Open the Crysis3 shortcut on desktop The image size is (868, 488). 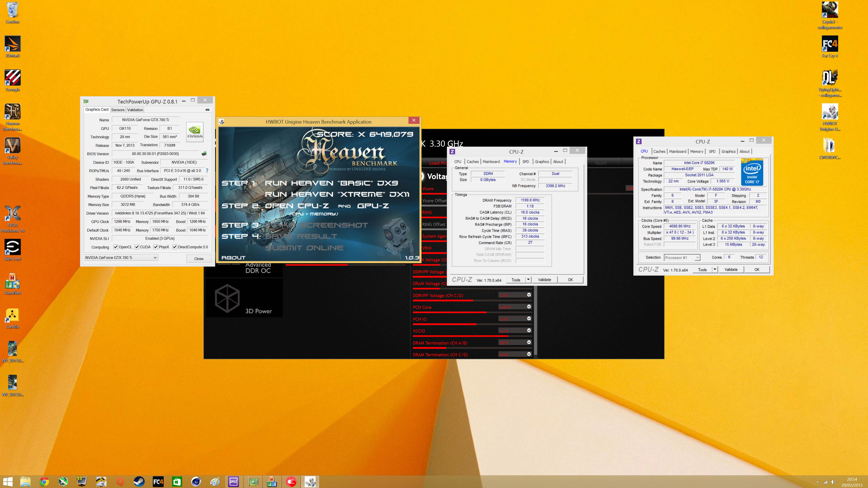(x=830, y=16)
